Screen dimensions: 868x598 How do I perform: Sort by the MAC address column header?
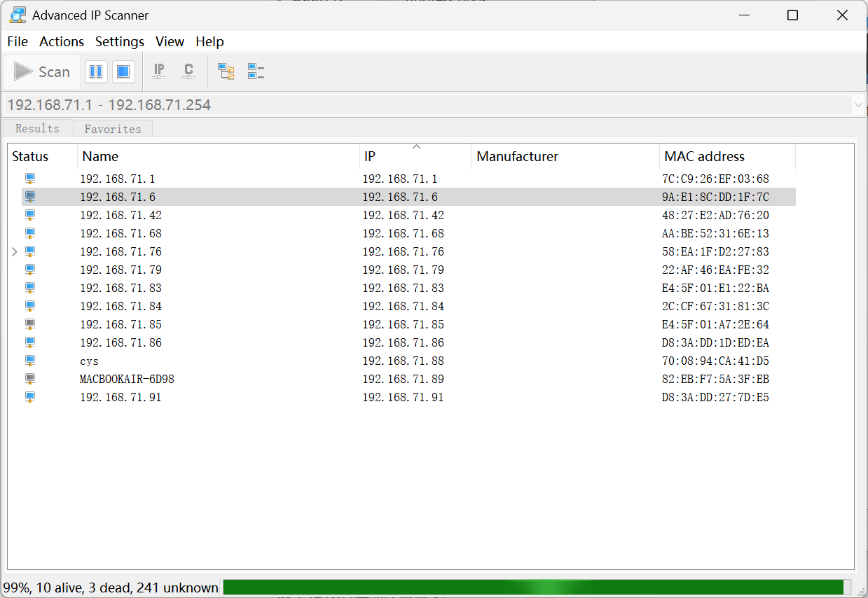[x=727, y=156]
